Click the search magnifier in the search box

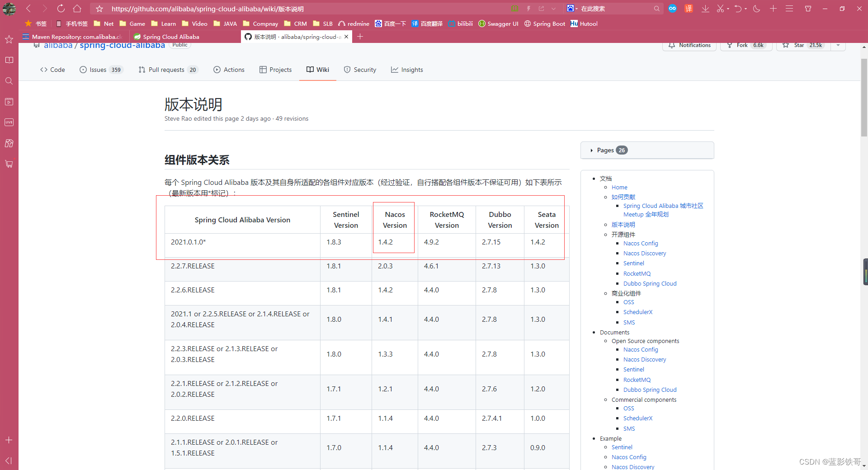[x=656, y=9]
